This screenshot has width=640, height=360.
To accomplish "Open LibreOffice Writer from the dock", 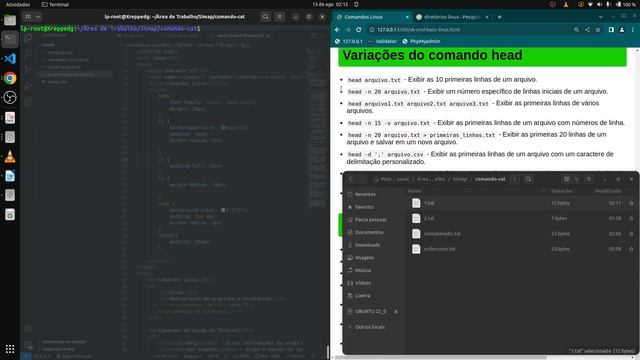I will coord(10,176).
